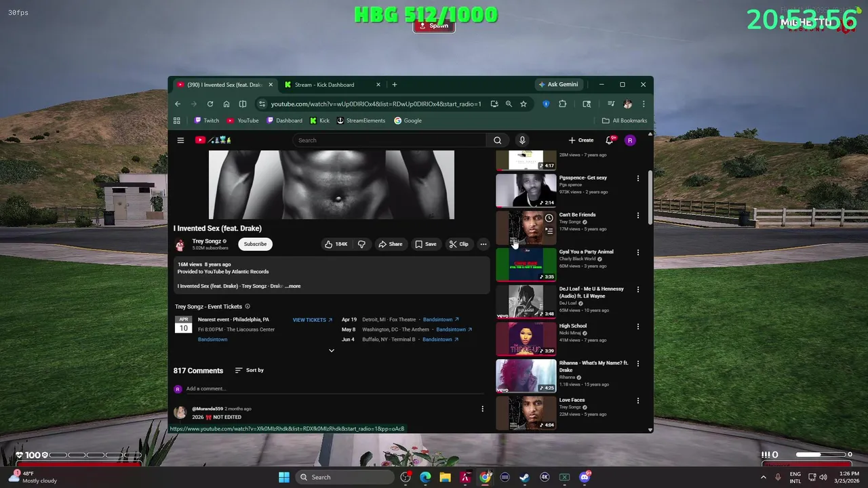Open the zoom magnifier in address bar
Viewport: 868px width, 488px height.
pyautogui.click(x=509, y=104)
